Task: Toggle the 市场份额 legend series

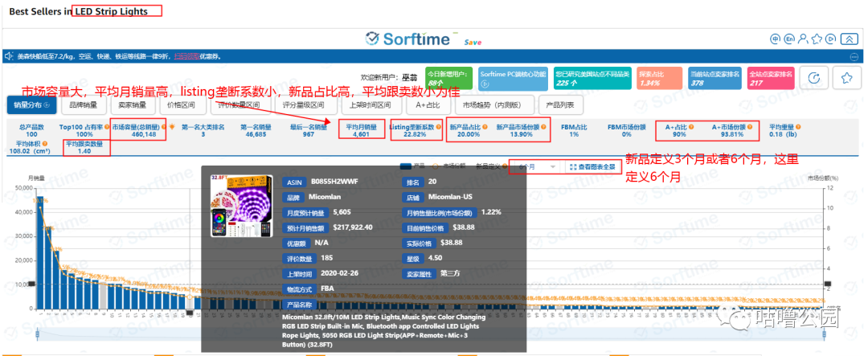Action: (x=450, y=166)
